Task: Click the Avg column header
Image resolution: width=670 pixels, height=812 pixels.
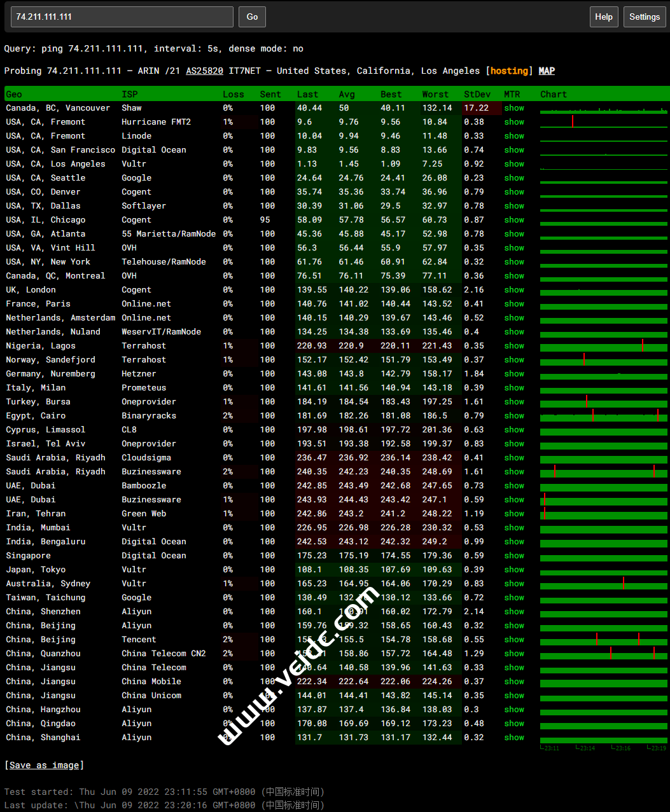Action: pyautogui.click(x=347, y=94)
